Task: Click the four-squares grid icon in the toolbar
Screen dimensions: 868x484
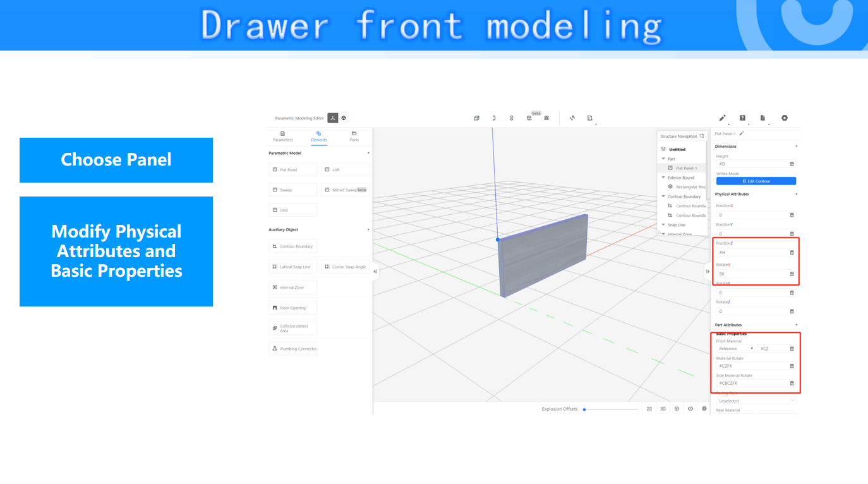Action: [546, 118]
